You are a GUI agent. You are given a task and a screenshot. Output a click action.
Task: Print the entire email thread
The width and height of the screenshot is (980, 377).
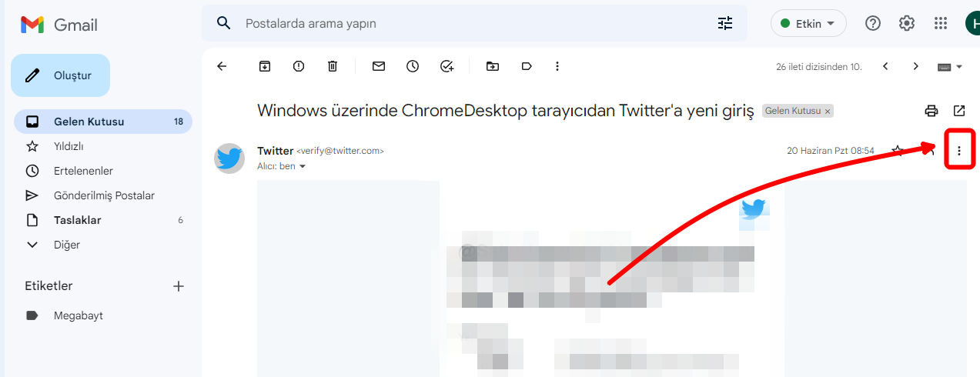click(932, 111)
